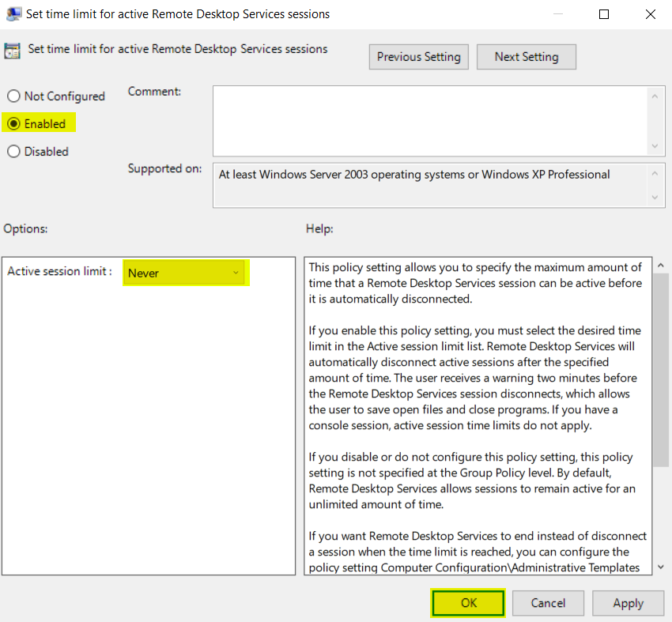The image size is (672, 622).
Task: Jump to Next Setting
Action: 526,57
